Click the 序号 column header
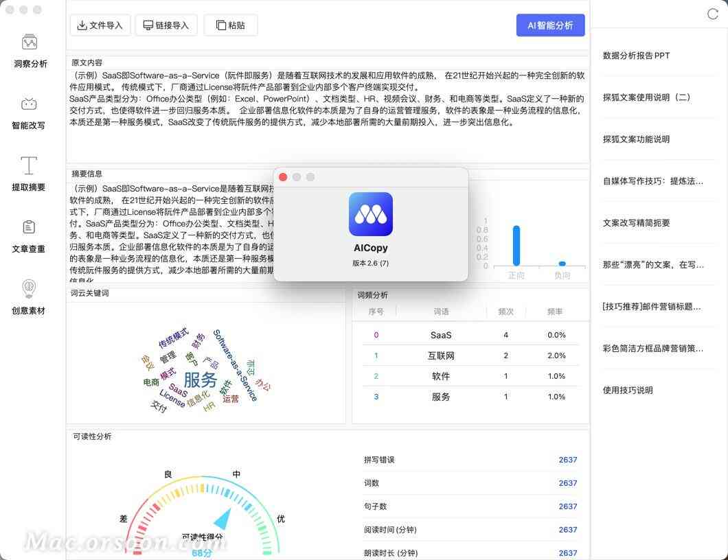Viewport: 728px width, 560px height. click(376, 312)
